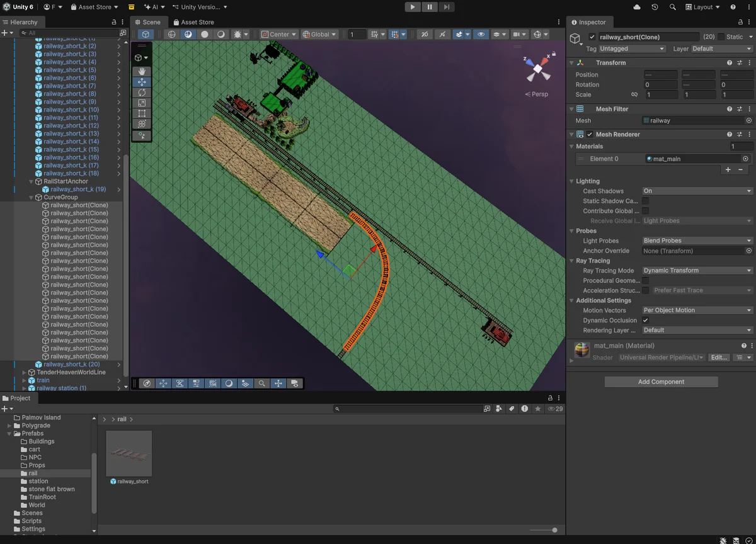The width and height of the screenshot is (756, 544).
Task: Toggle the Static checkbox
Action: click(721, 37)
